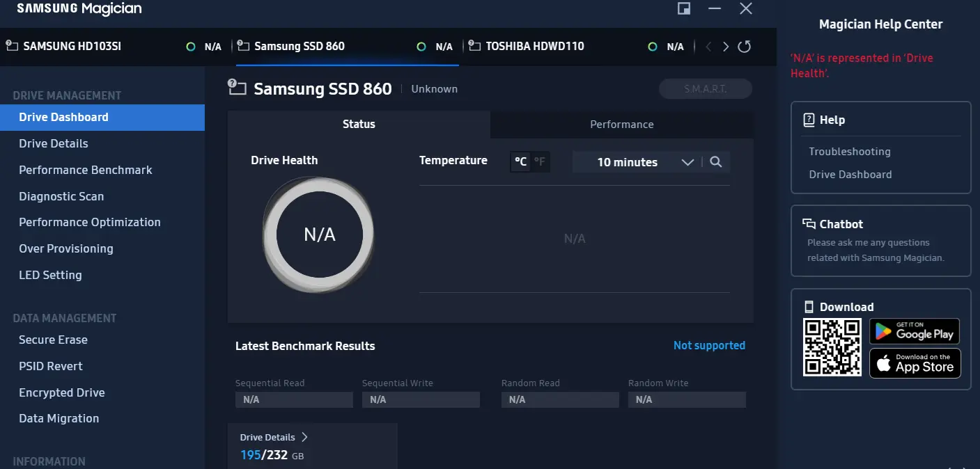Click the 195/232 GB capacity value

click(272, 455)
